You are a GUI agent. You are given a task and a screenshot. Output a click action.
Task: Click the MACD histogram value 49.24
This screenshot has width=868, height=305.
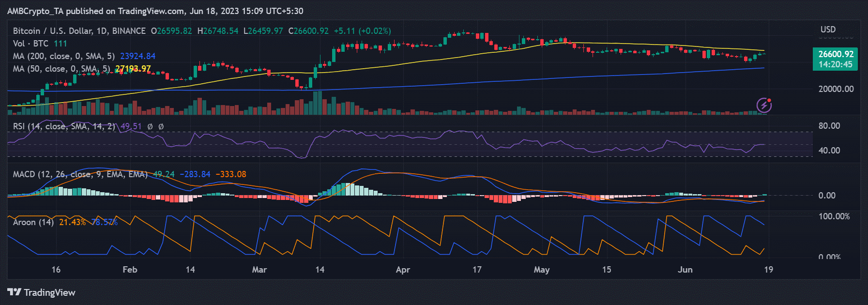pos(164,174)
